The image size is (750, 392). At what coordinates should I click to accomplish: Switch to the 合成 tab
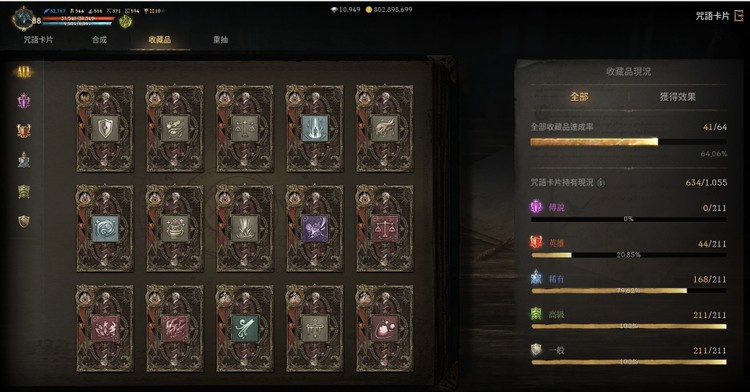point(99,40)
